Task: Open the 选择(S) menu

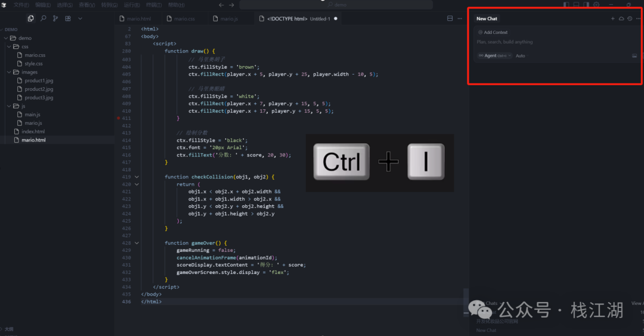Action: [65, 5]
